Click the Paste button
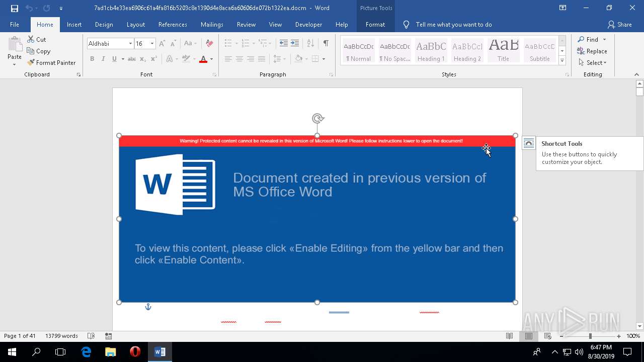The height and width of the screenshot is (362, 644). click(x=15, y=51)
